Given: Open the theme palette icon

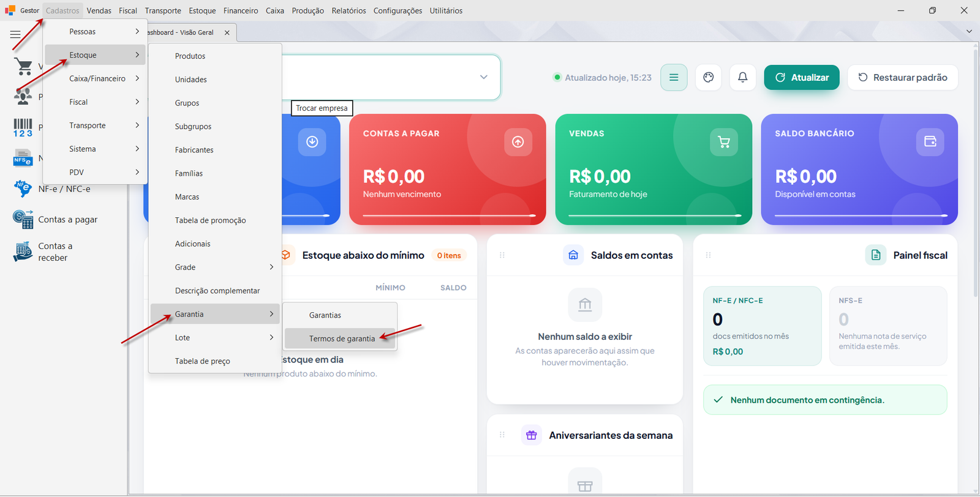Looking at the screenshot, I should tap(709, 78).
